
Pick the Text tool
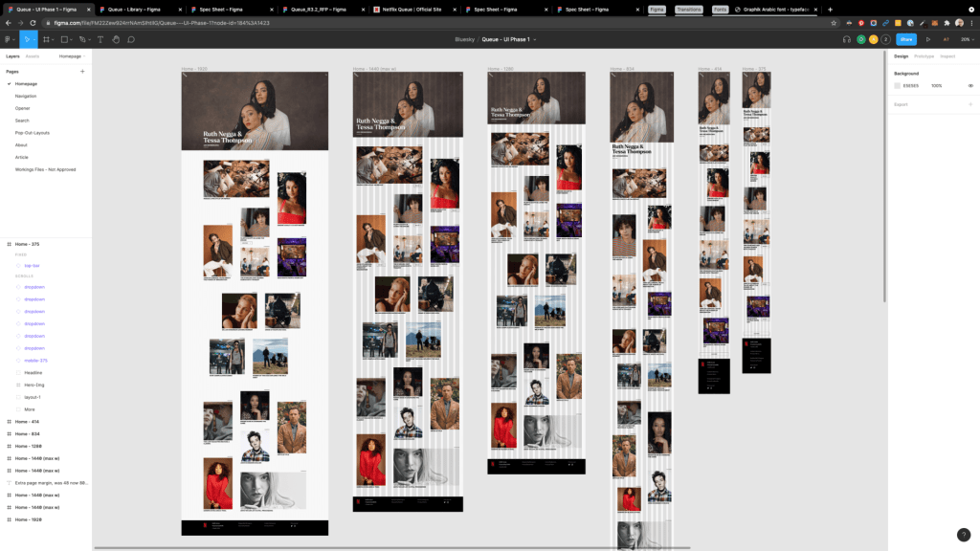(x=100, y=39)
